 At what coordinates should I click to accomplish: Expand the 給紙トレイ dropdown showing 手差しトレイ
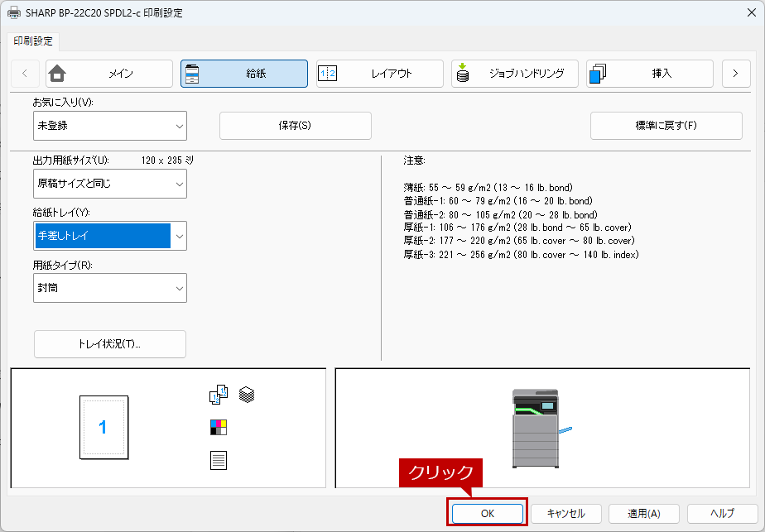pyautogui.click(x=110, y=236)
